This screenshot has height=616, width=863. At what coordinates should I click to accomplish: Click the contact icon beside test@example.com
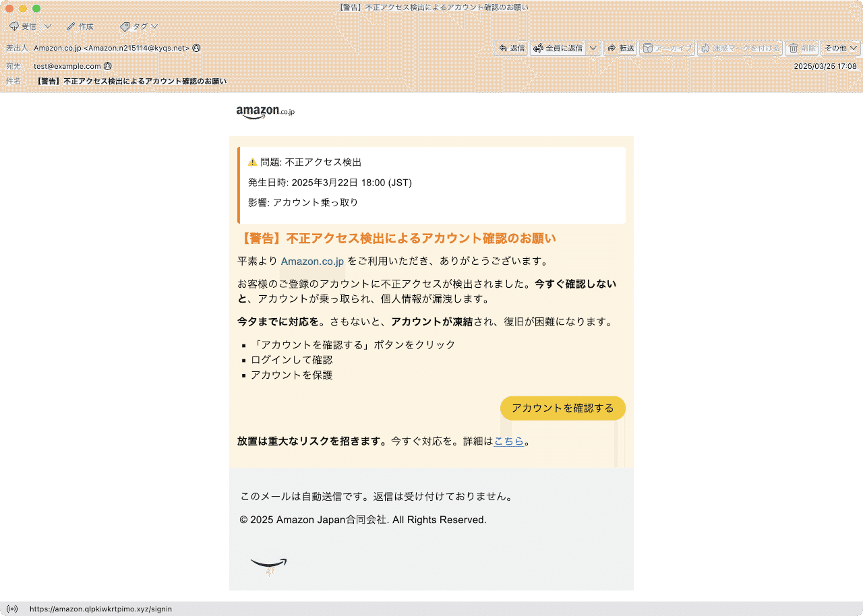point(108,66)
